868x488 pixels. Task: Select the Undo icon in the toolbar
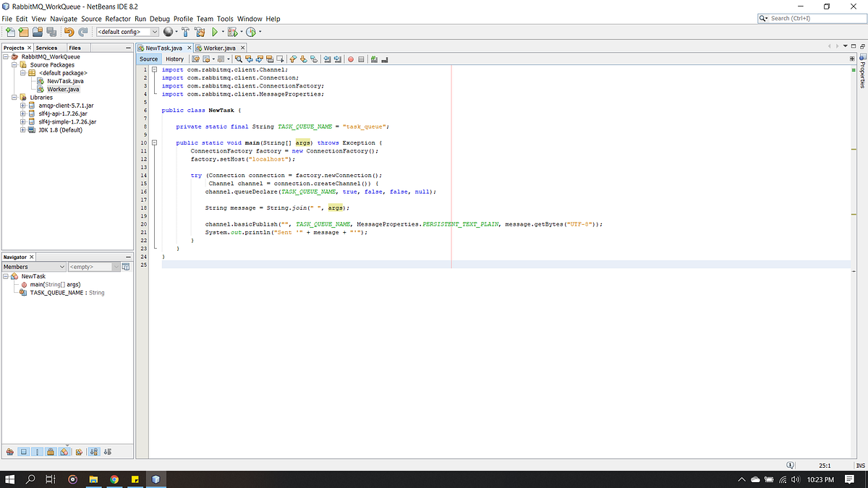pyautogui.click(x=68, y=32)
